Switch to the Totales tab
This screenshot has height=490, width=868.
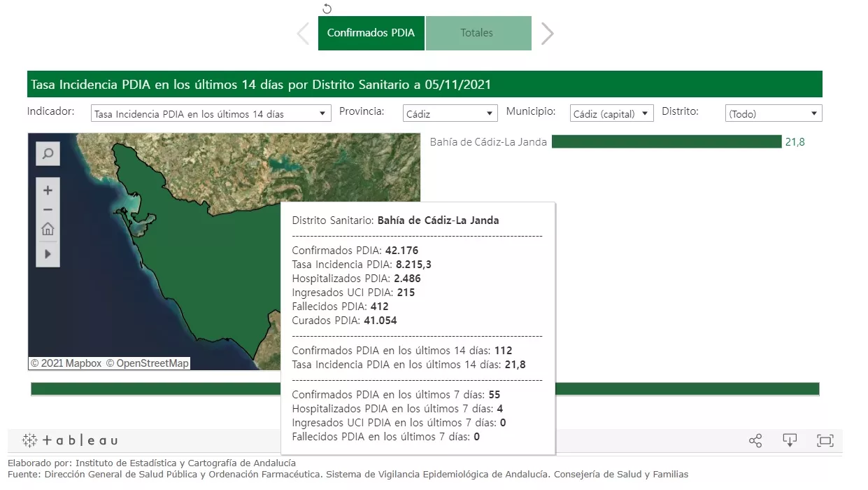(478, 34)
